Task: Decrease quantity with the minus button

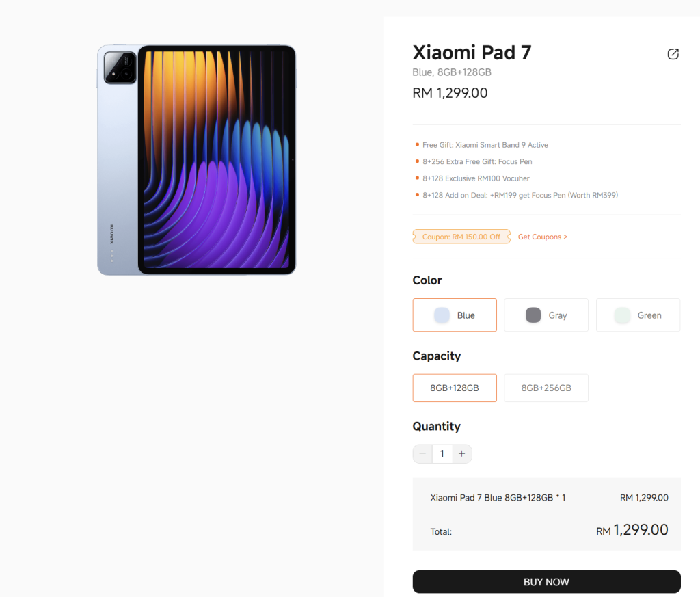Action: [422, 454]
